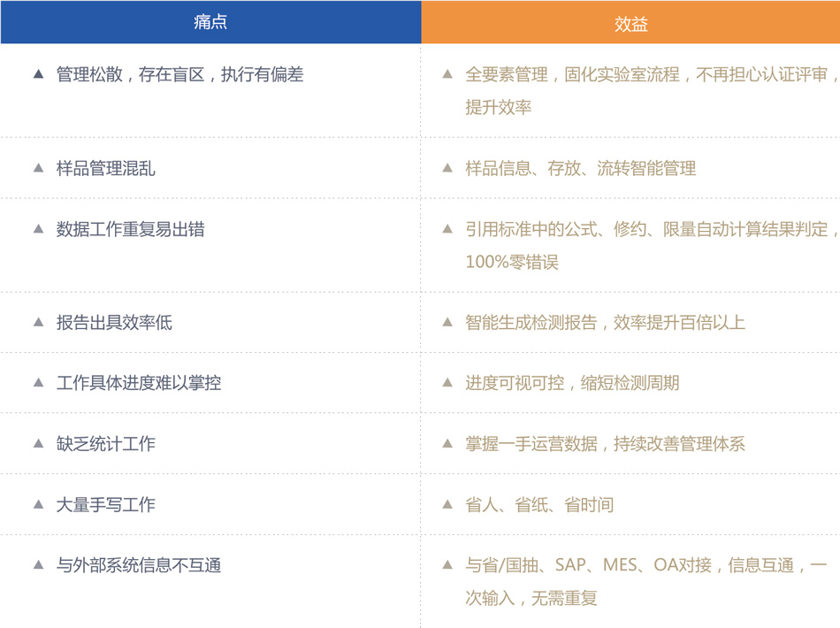840x628 pixels.
Task: Click text 次输入，无需重复
Action: point(531,598)
